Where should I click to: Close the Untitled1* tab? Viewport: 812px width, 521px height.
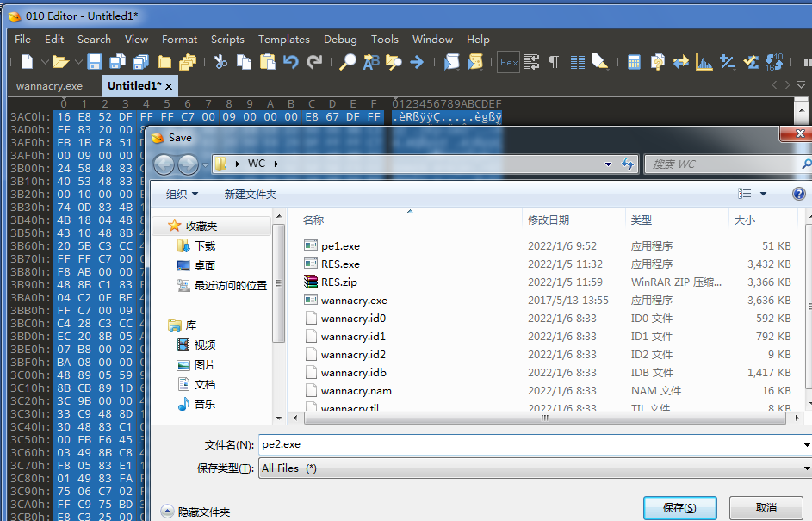click(x=169, y=86)
